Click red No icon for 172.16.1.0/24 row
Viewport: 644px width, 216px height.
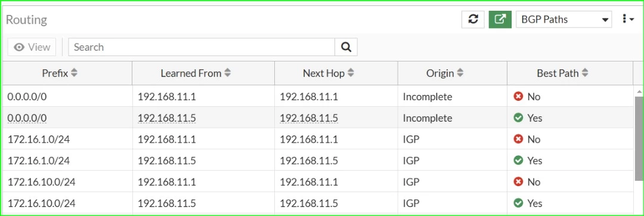(x=518, y=139)
